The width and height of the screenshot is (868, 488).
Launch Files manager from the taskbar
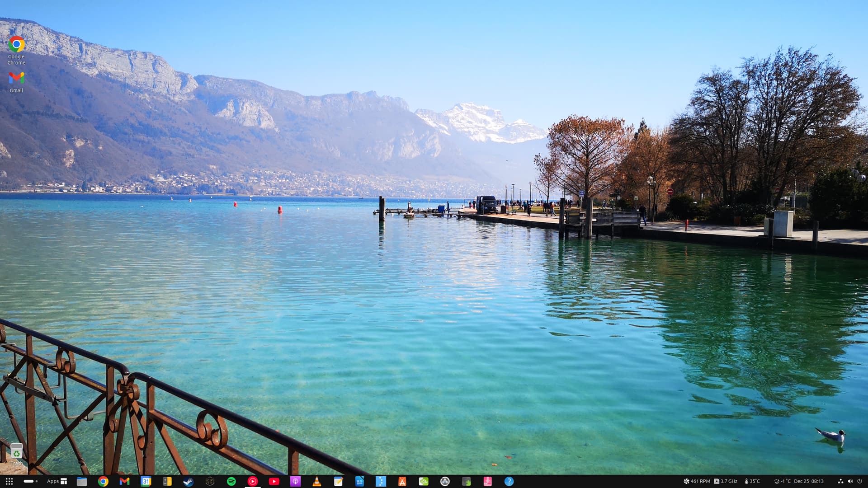pos(82,481)
